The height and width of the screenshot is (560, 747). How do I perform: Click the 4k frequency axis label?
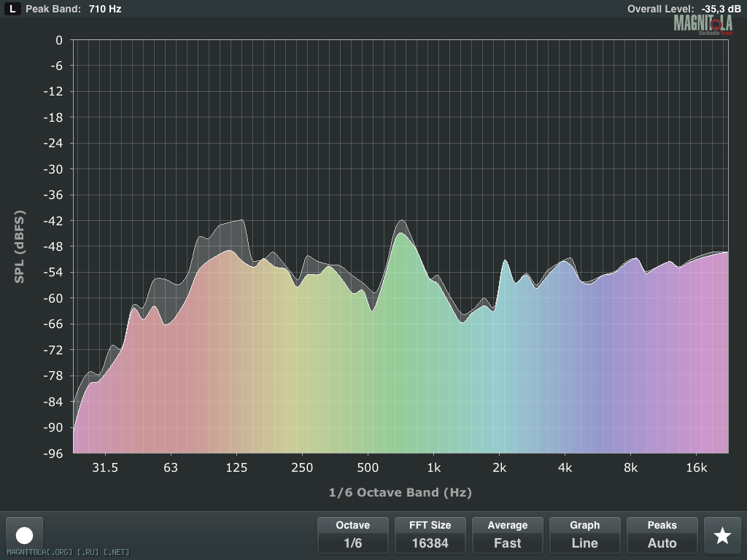tap(565, 467)
